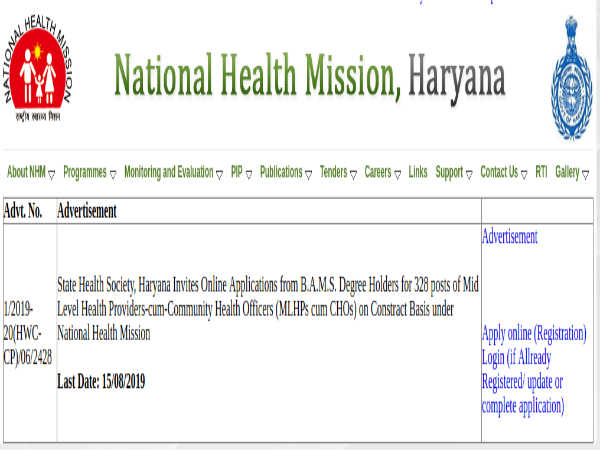Expand the Support dropdown arrow
This screenshot has width=600, height=450.
[x=469, y=174]
